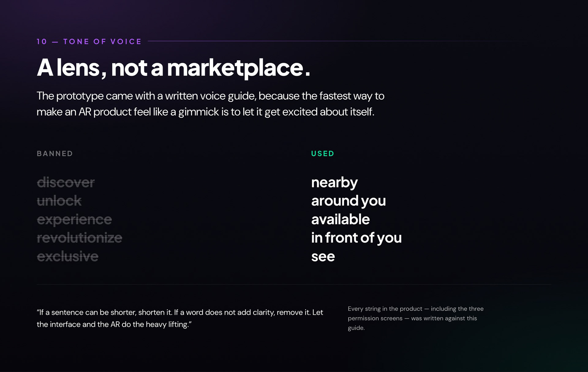Click the headline 'A lens, not a marketplace.'

[173, 68]
